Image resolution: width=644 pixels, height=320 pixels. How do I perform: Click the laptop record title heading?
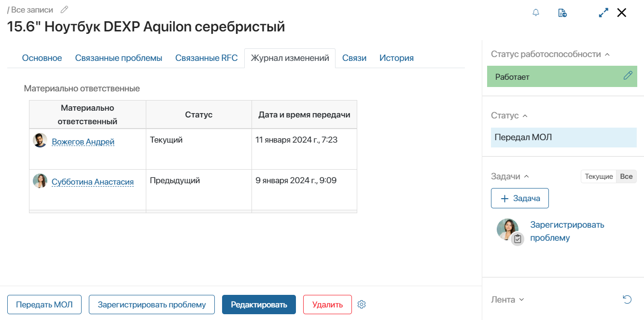[146, 27]
